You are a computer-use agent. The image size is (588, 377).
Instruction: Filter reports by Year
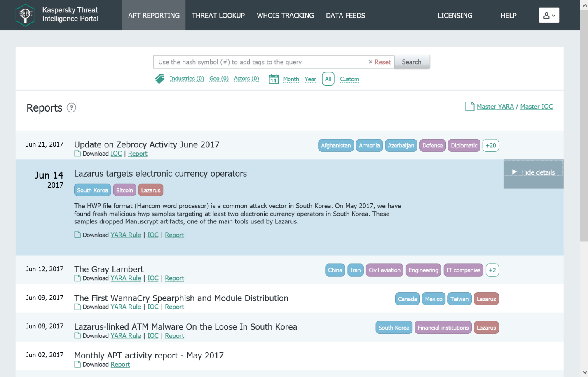(x=310, y=79)
